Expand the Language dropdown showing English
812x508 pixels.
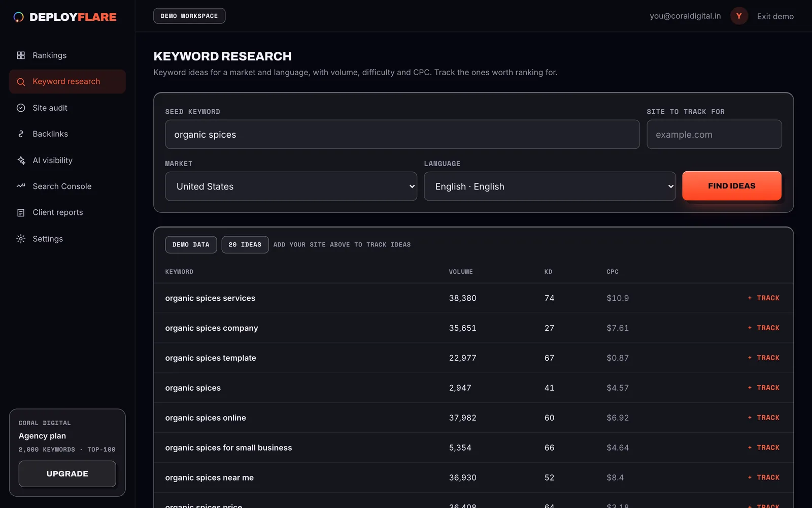click(x=550, y=186)
